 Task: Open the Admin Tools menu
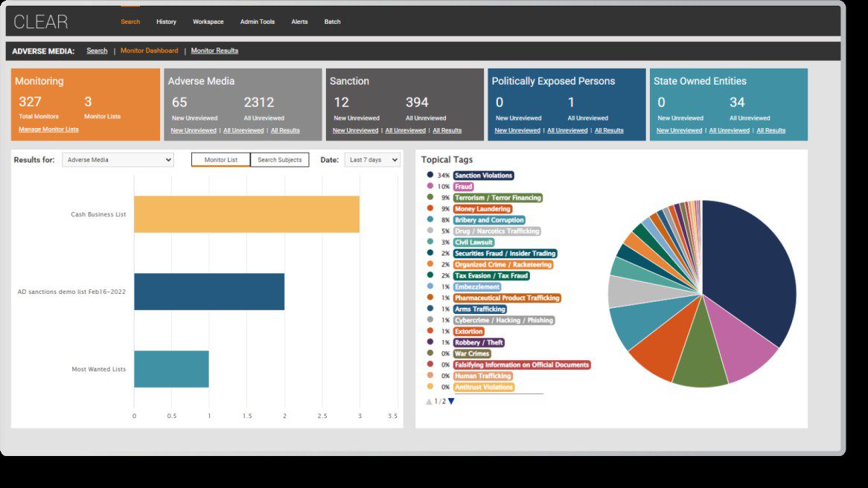click(257, 22)
